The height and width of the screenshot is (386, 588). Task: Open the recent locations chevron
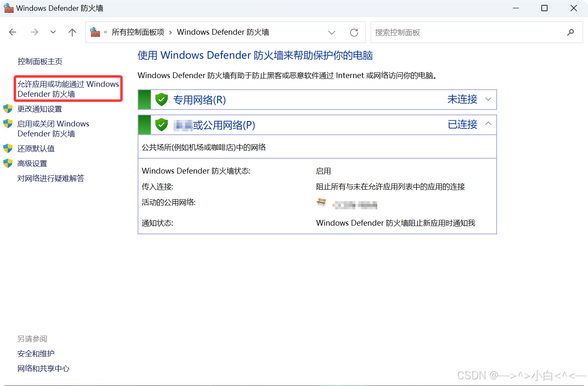tap(53, 32)
